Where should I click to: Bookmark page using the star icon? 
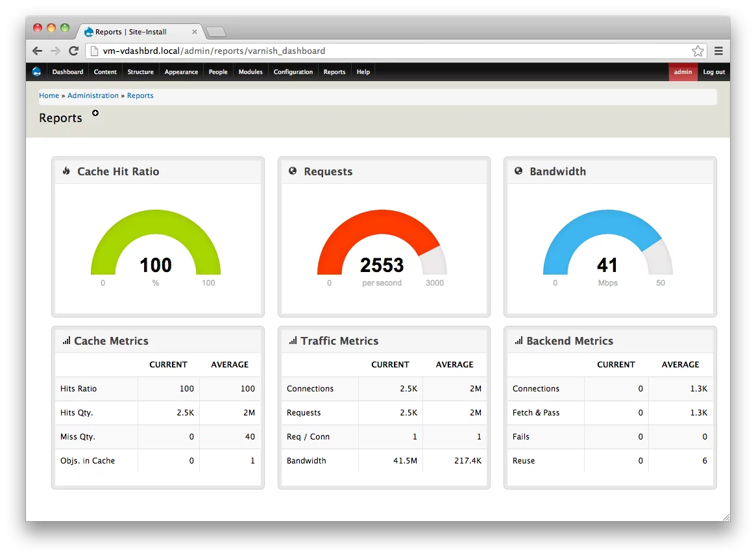[x=698, y=51]
